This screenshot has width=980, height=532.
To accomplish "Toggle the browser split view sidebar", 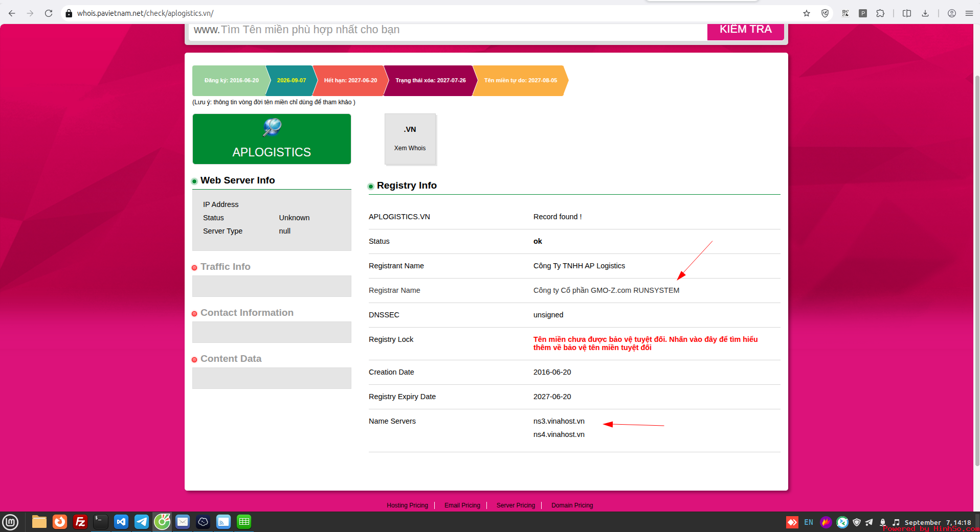I will tap(907, 13).
